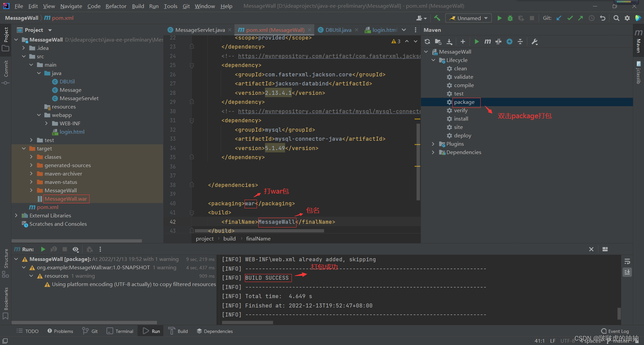The height and width of the screenshot is (345, 644).
Task: Select the install lifecycle goal
Action: (x=461, y=119)
